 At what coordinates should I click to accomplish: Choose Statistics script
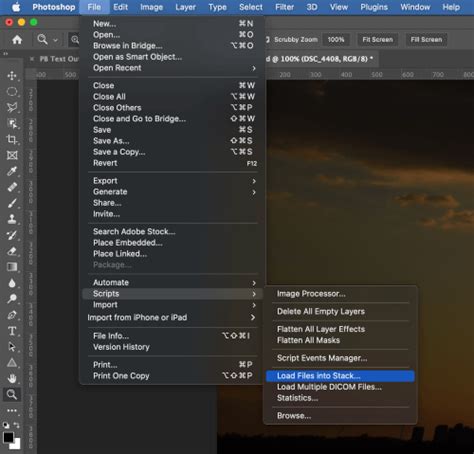(x=340, y=398)
